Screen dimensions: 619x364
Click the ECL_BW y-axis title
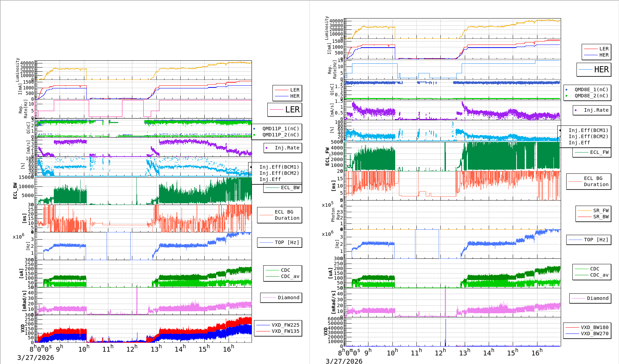coord(15,191)
